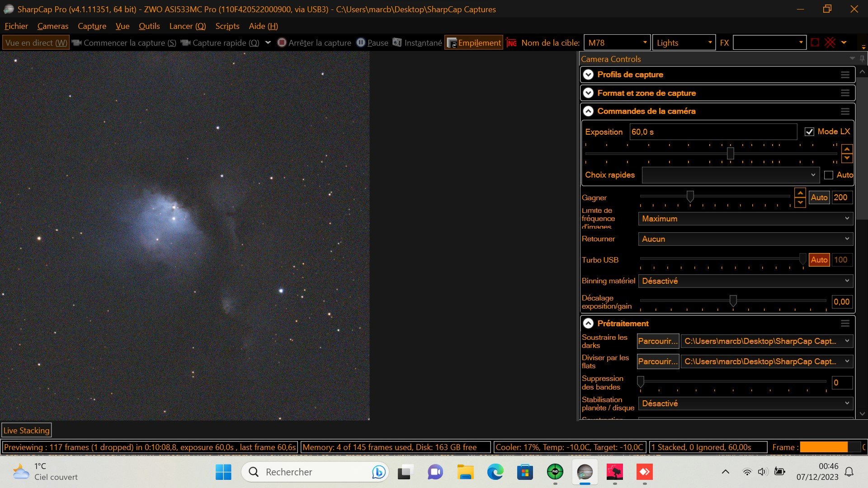This screenshot has height=488, width=868.
Task: Toggle the Auto gain button
Action: click(819, 197)
